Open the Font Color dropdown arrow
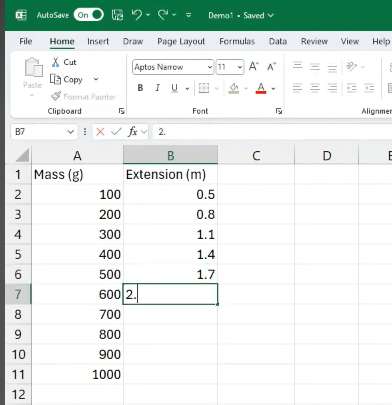Image resolution: width=392 pixels, height=405 pixels. pos(273,89)
